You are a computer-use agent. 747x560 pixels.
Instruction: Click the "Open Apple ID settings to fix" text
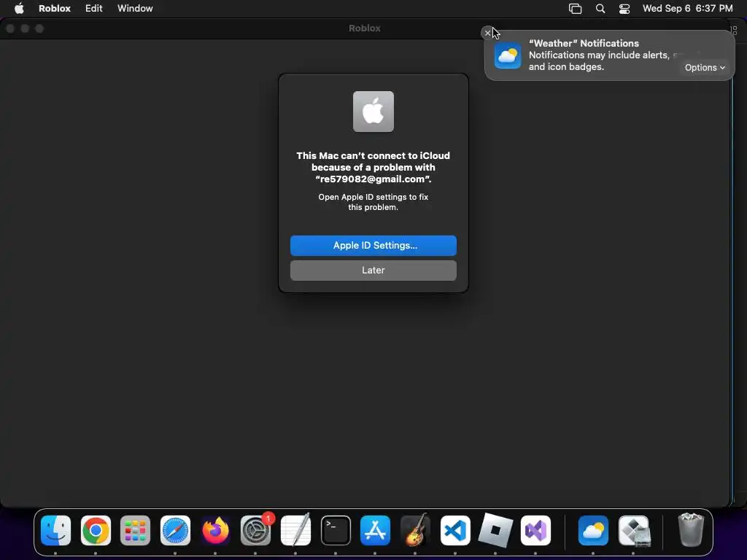(373, 197)
